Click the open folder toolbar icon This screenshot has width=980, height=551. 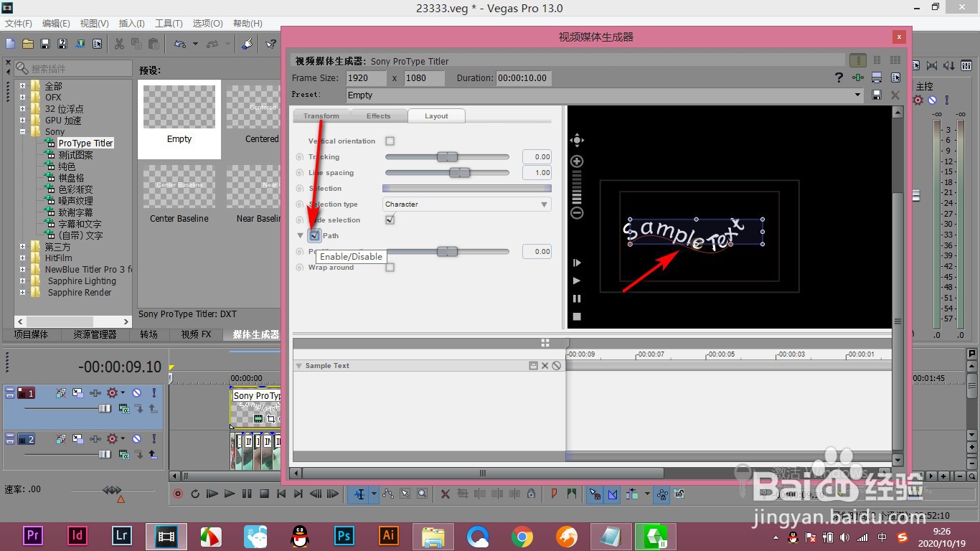(27, 44)
